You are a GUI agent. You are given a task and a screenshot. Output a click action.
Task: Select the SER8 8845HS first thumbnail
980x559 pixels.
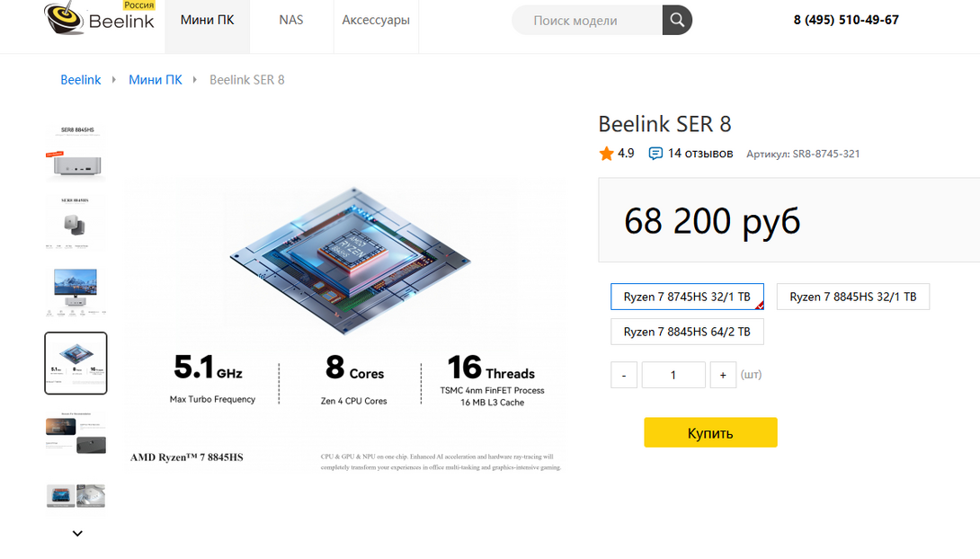pos(76,153)
